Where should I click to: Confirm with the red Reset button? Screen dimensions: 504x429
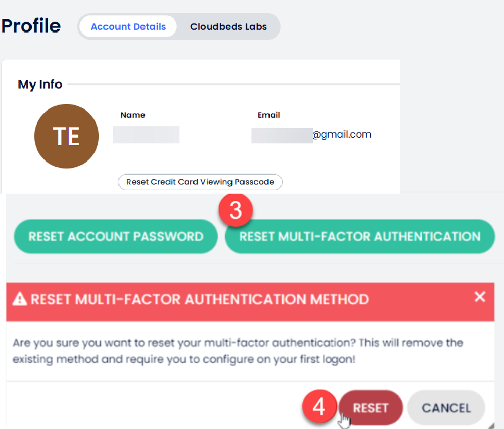coord(370,408)
